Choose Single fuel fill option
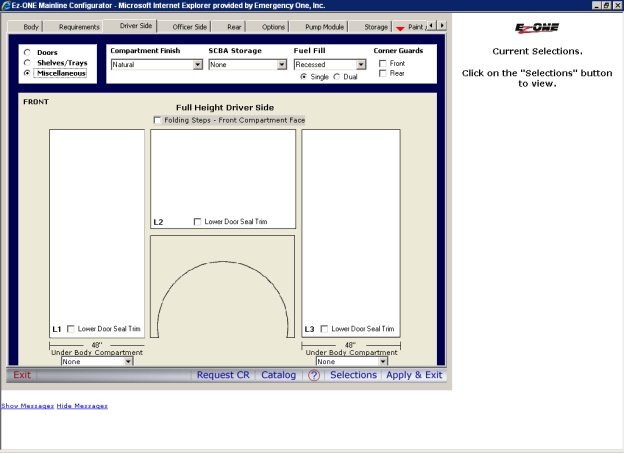The image size is (624, 453). [304, 76]
